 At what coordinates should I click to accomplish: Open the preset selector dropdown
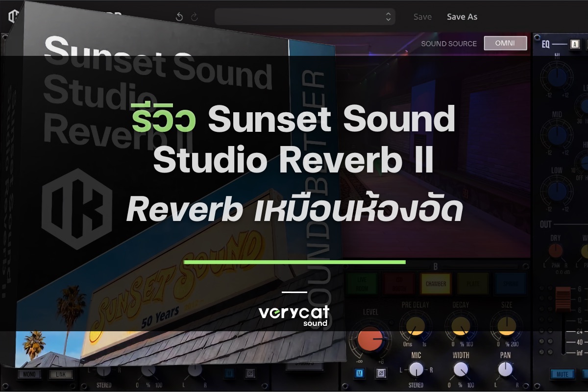(x=305, y=16)
